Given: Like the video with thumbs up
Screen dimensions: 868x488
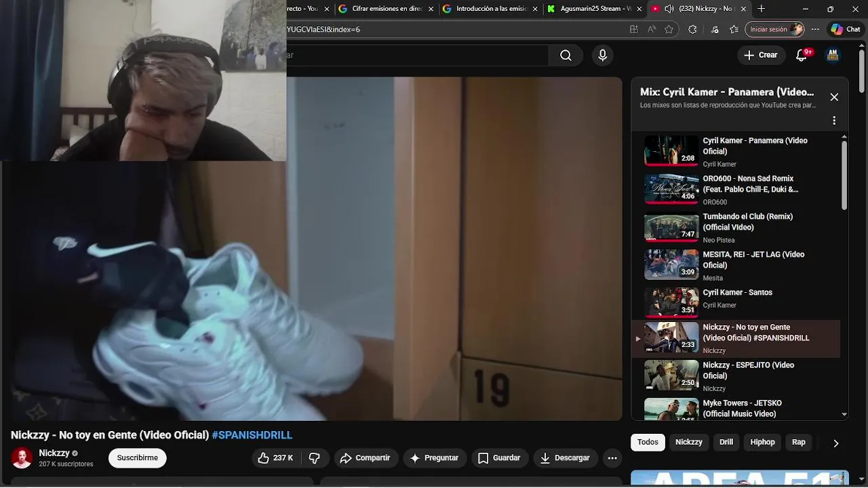Looking at the screenshot, I should tap(275, 458).
